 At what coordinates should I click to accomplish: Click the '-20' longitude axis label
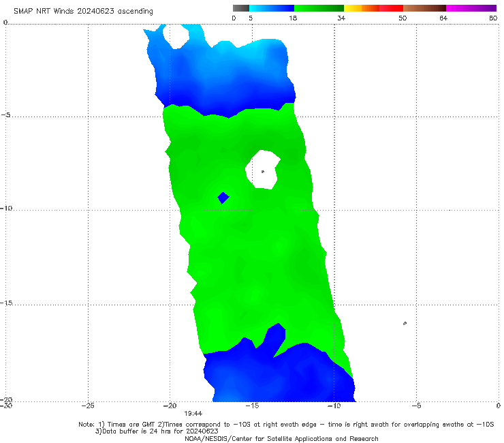[170, 406]
